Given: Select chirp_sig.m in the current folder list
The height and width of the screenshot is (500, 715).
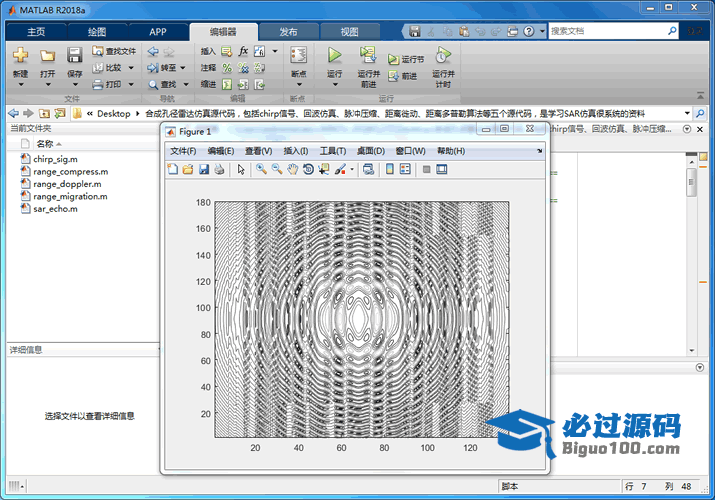Looking at the screenshot, I should coord(55,159).
